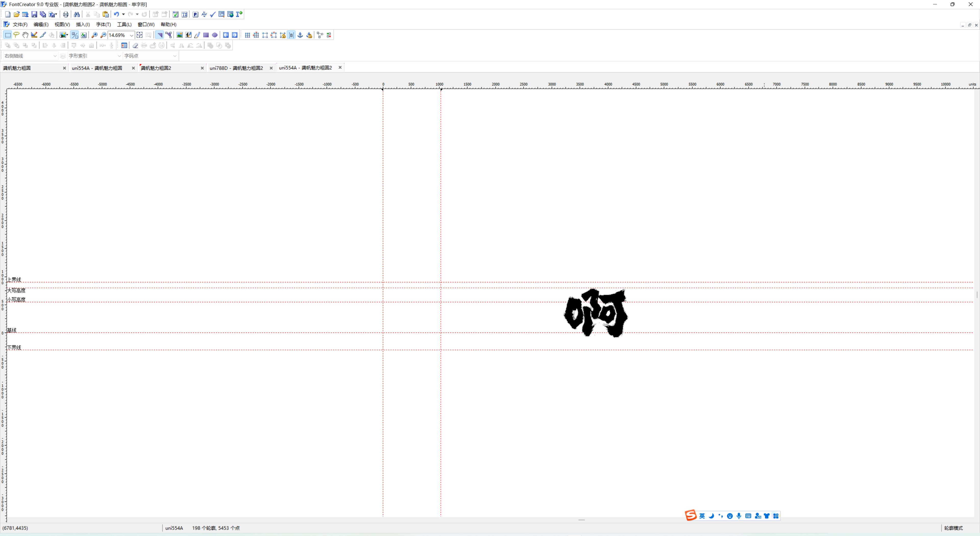Insert a rectangle contour shape
This screenshot has width=980, height=536.
(206, 35)
